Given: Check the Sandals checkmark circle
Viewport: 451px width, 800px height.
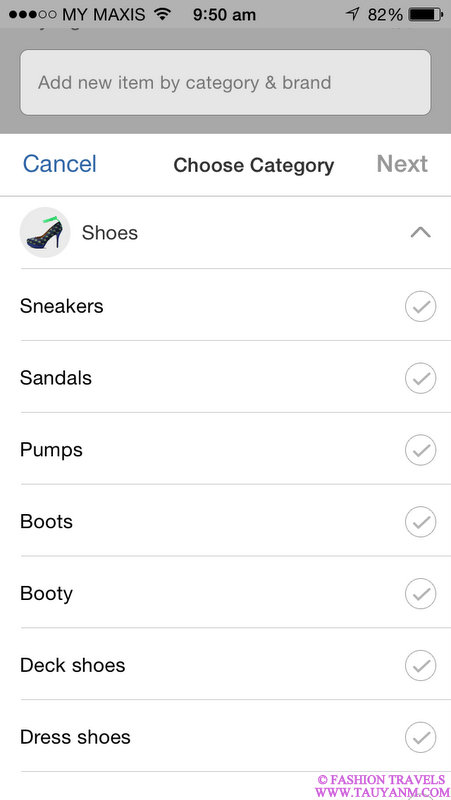Looking at the screenshot, I should (420, 379).
